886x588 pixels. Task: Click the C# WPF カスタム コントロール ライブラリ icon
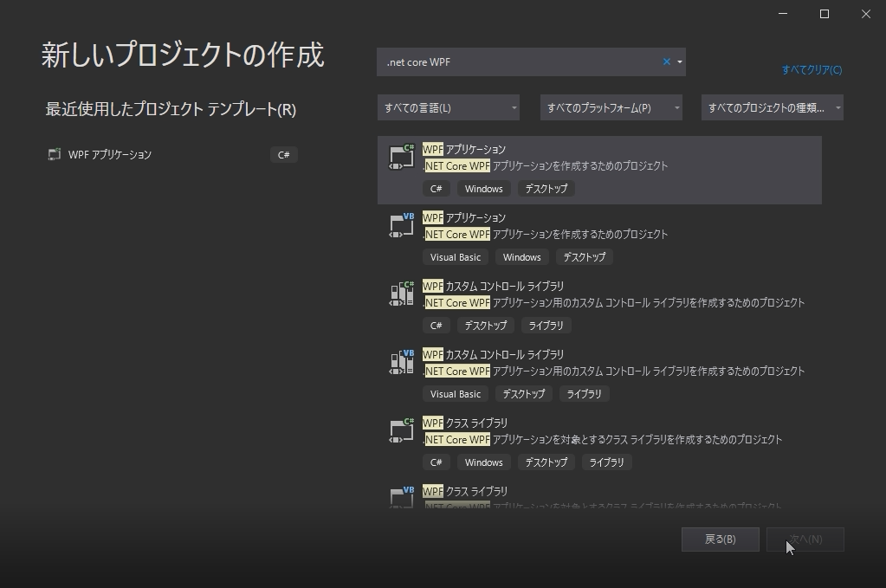[x=399, y=293]
